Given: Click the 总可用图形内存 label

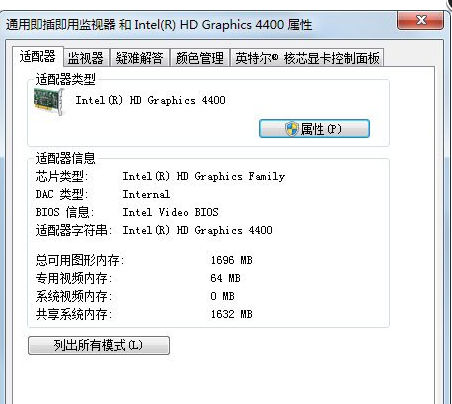Looking at the screenshot, I should 80,260.
